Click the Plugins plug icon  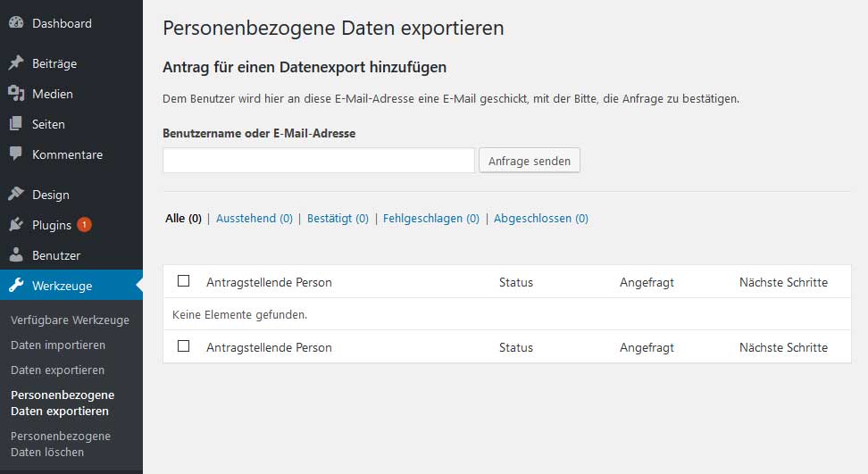[x=16, y=225]
